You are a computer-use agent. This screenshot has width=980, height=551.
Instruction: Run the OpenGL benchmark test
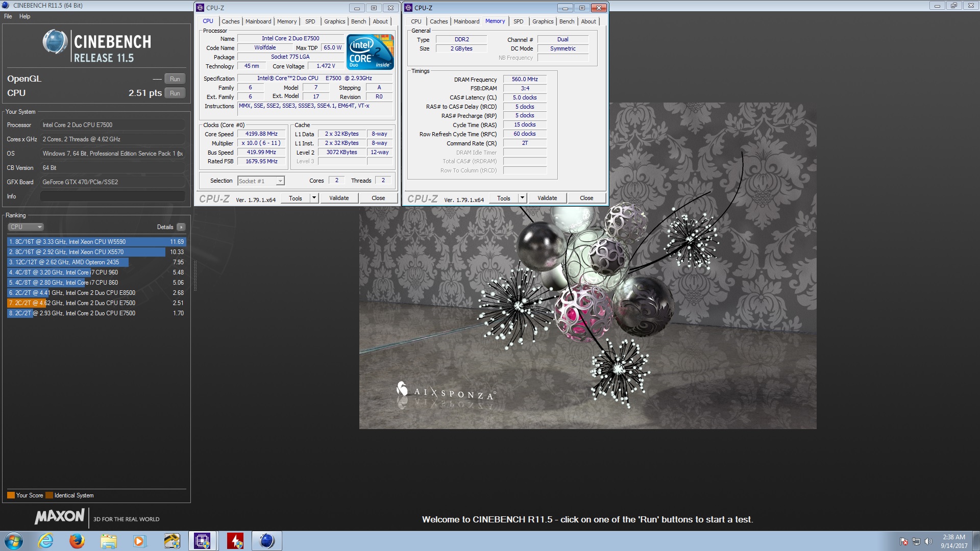(x=175, y=79)
